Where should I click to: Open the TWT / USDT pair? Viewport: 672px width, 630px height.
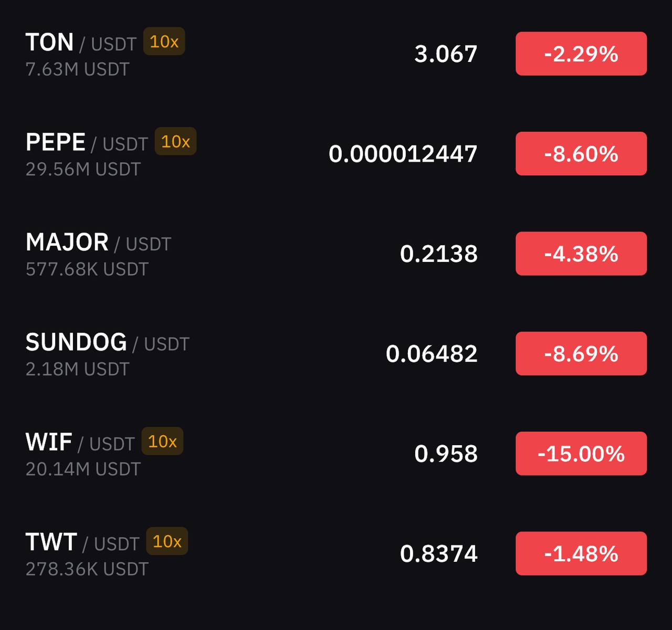[336, 553]
